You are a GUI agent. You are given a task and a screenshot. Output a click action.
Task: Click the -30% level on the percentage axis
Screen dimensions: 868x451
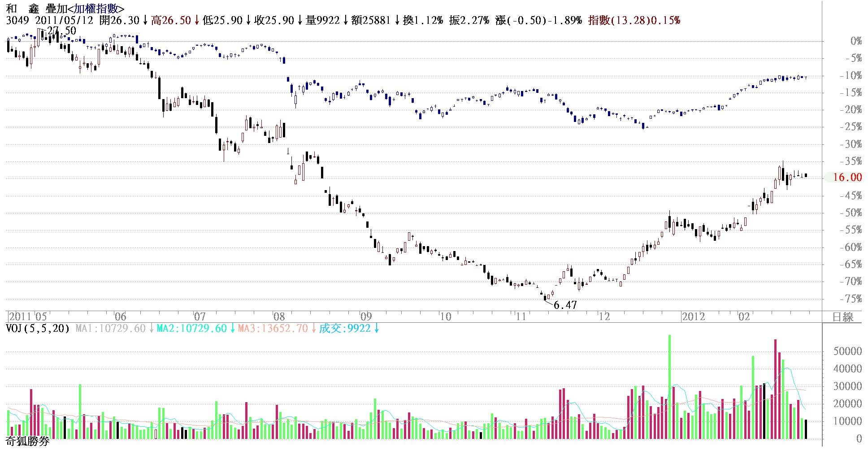(x=851, y=144)
